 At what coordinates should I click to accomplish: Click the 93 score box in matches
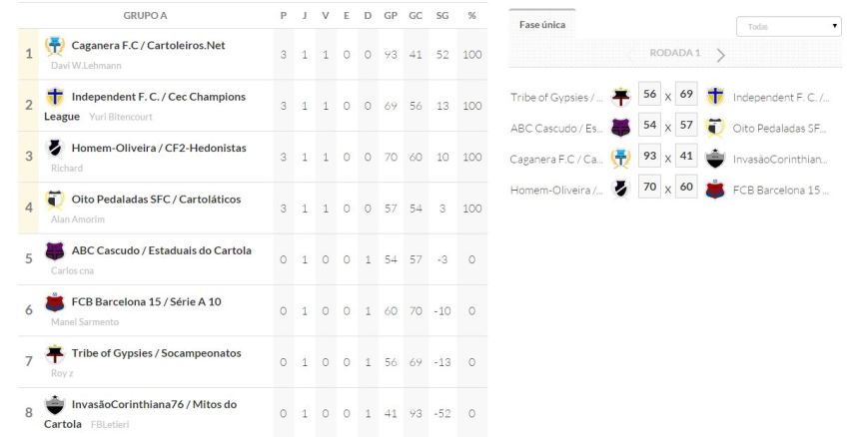pyautogui.click(x=650, y=158)
